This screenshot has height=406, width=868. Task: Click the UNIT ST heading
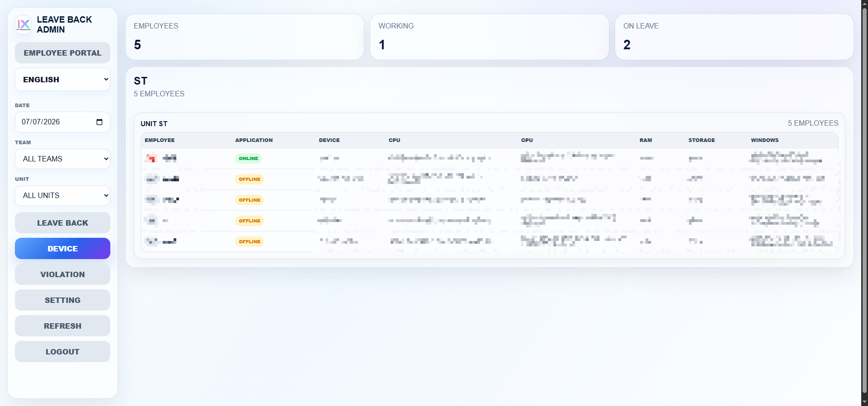point(154,124)
